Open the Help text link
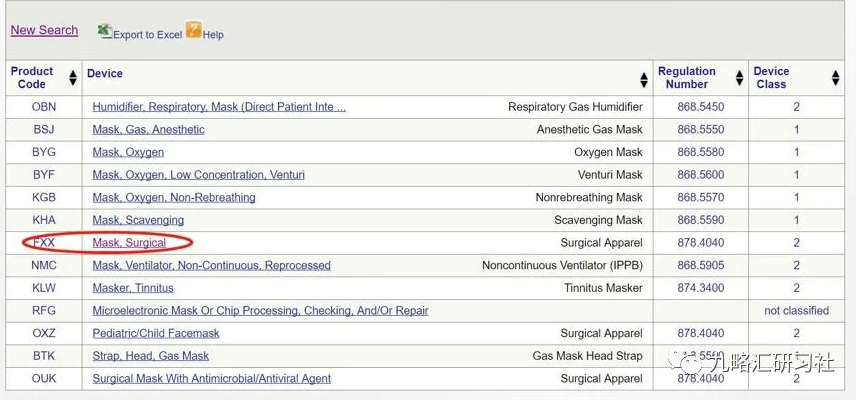 (x=213, y=35)
